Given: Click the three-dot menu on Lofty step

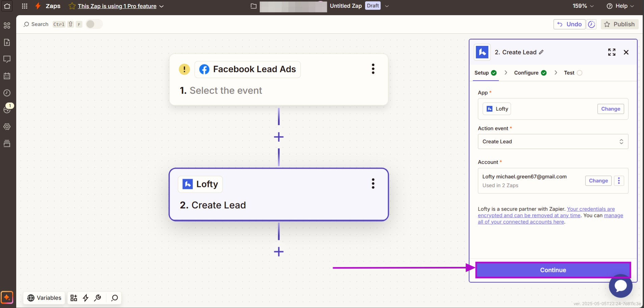Looking at the screenshot, I should (x=373, y=184).
